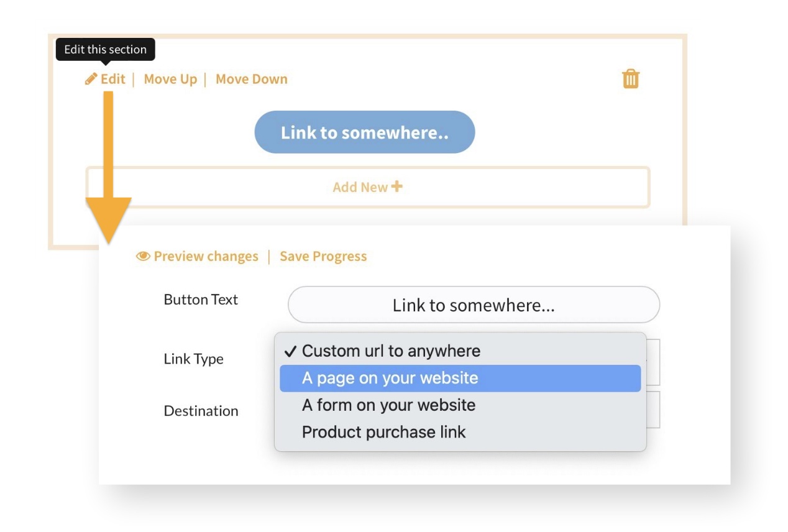Viewport: 788px width, 532px height.
Task: Save with the Save Progress link
Action: pos(323,257)
